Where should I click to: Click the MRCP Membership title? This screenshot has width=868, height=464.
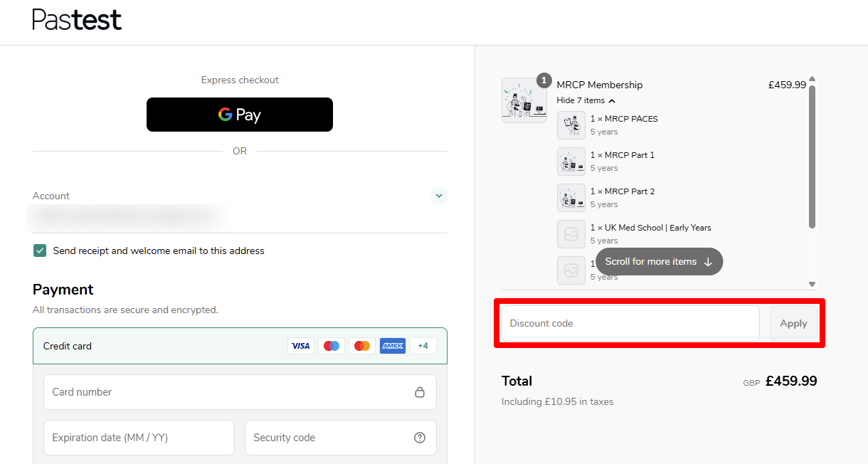coord(600,85)
